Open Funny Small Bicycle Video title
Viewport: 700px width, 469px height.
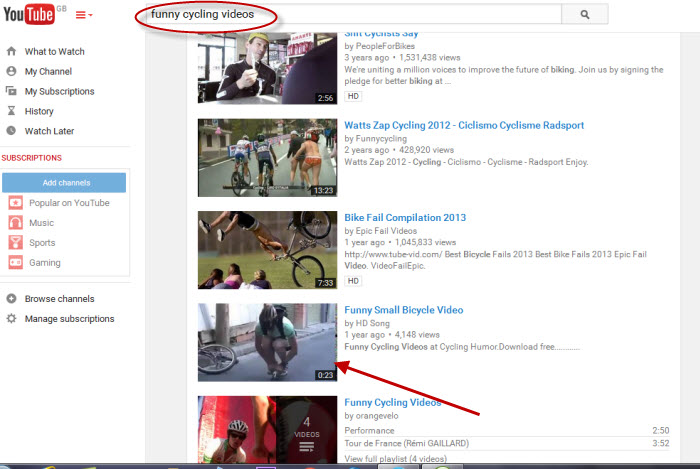point(404,310)
